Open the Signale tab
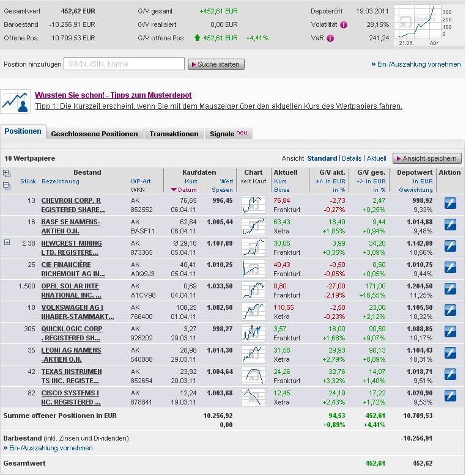 pos(229,134)
